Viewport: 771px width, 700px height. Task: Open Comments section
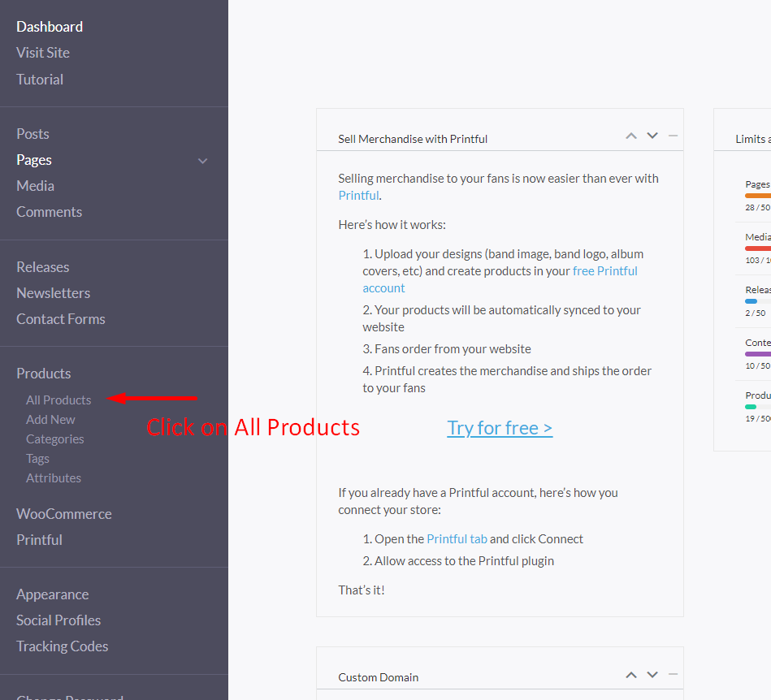coord(50,212)
